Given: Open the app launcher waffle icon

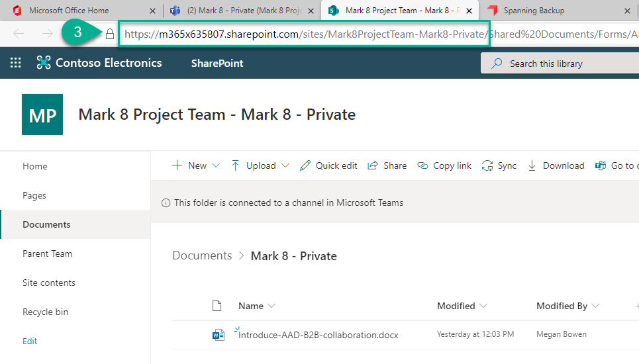Looking at the screenshot, I should point(15,63).
